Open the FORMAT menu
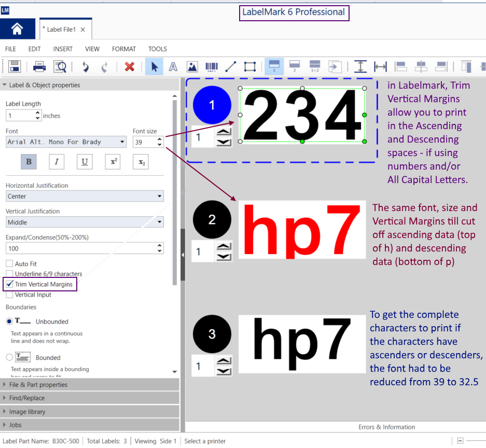Screen dimensions: 486x448 click(x=124, y=49)
